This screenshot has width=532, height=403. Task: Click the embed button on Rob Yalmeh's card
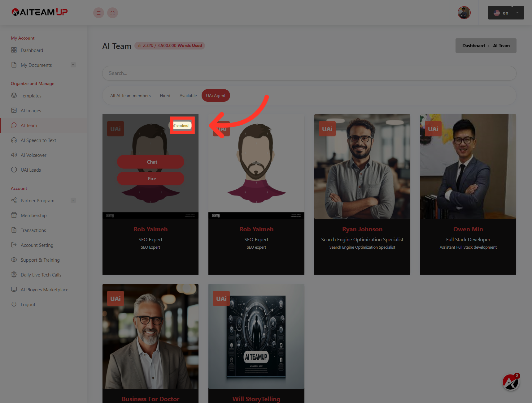[x=182, y=125]
